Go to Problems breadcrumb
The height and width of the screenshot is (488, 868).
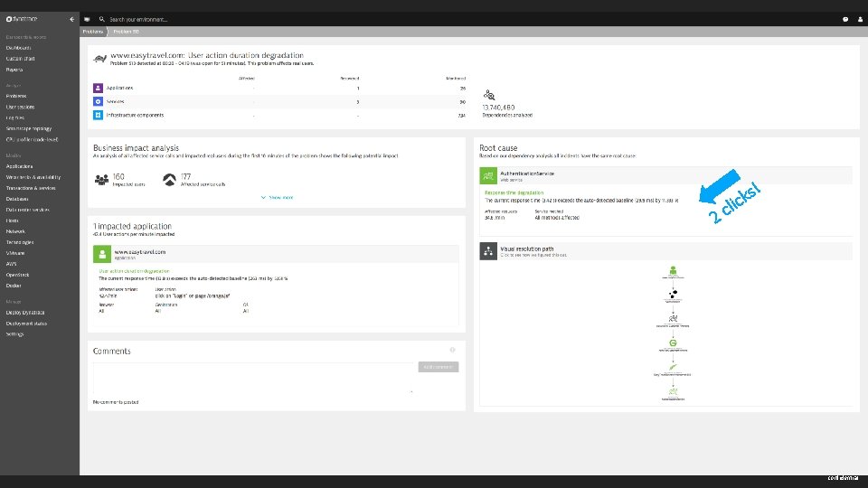(93, 32)
